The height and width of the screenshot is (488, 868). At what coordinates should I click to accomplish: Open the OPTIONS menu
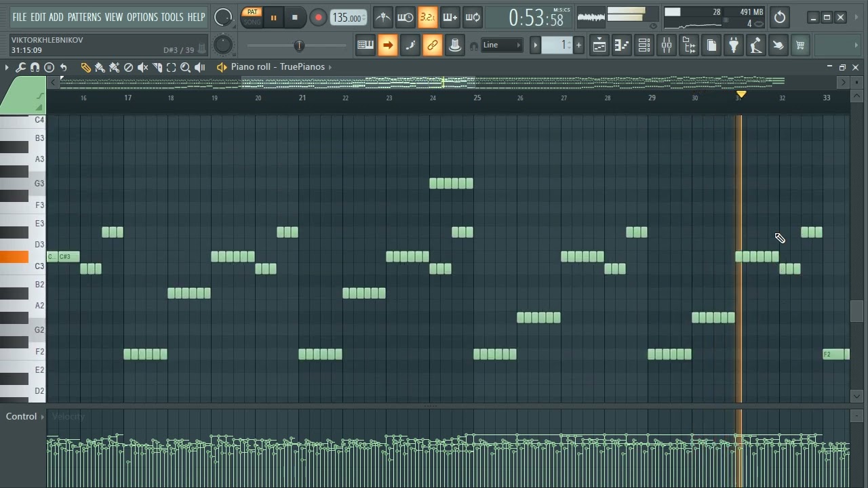pyautogui.click(x=142, y=17)
